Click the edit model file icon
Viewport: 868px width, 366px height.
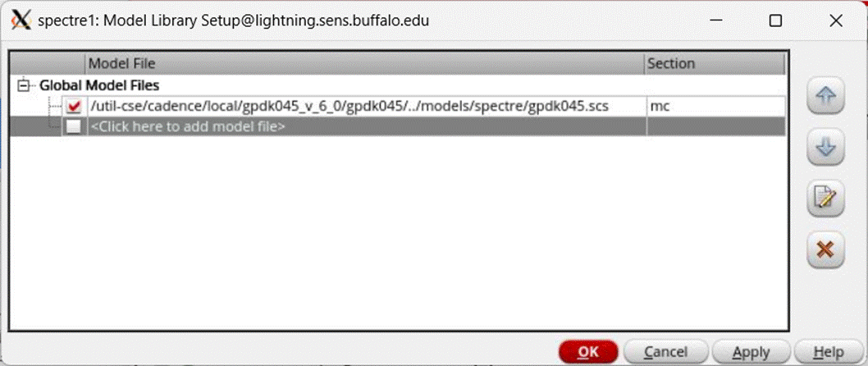coord(826,199)
